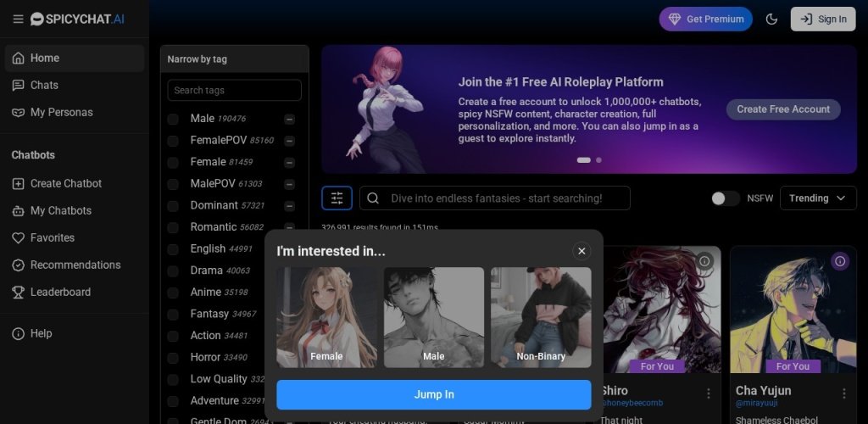868x424 pixels.
Task: Check the FemalePOV tag checkbox
Action: coord(173,141)
